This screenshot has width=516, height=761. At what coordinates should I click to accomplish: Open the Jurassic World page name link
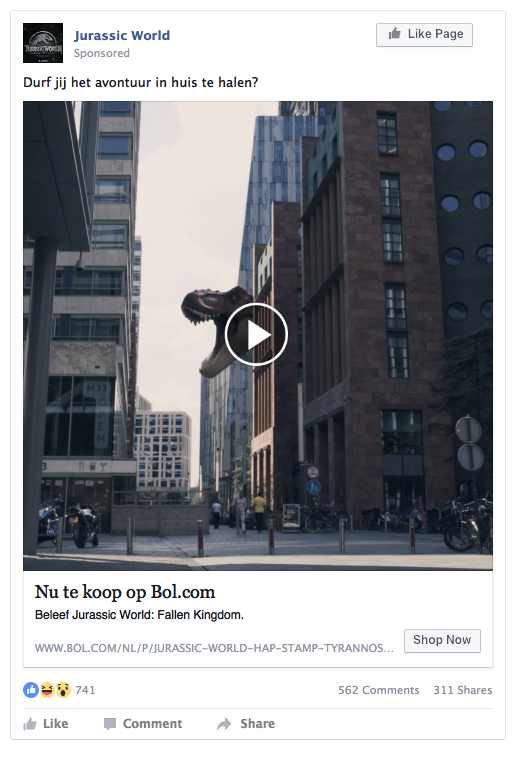click(x=122, y=35)
